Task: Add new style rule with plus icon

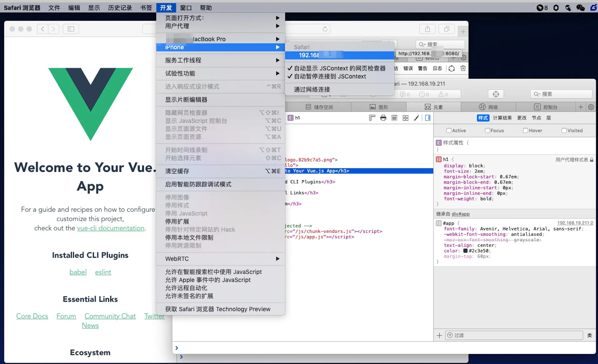Action: pyautogui.click(x=439, y=335)
